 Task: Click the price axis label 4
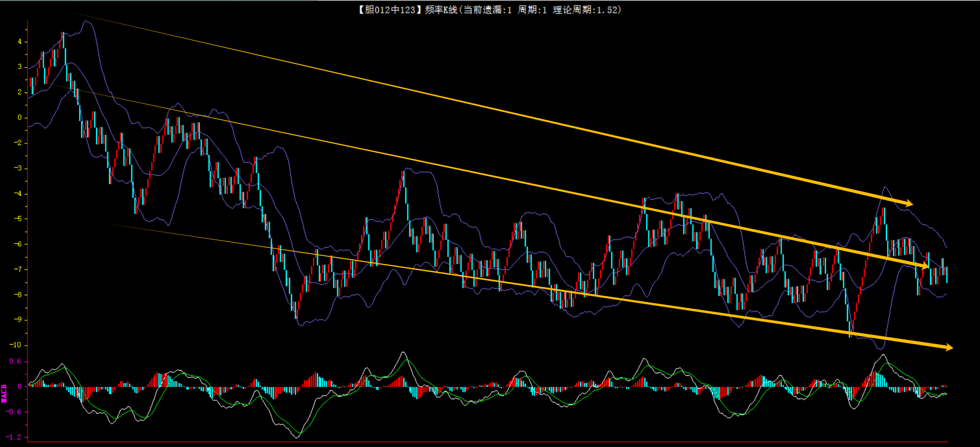[x=20, y=42]
